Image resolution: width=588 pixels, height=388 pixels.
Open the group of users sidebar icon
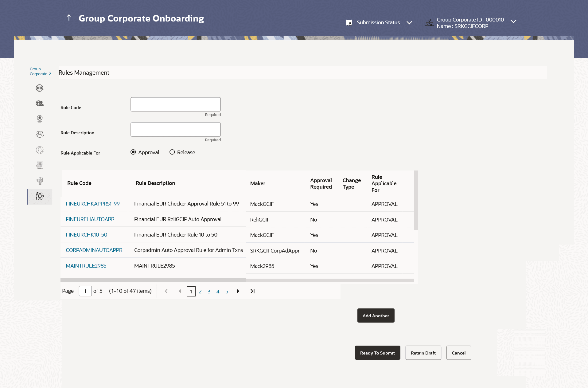click(40, 134)
